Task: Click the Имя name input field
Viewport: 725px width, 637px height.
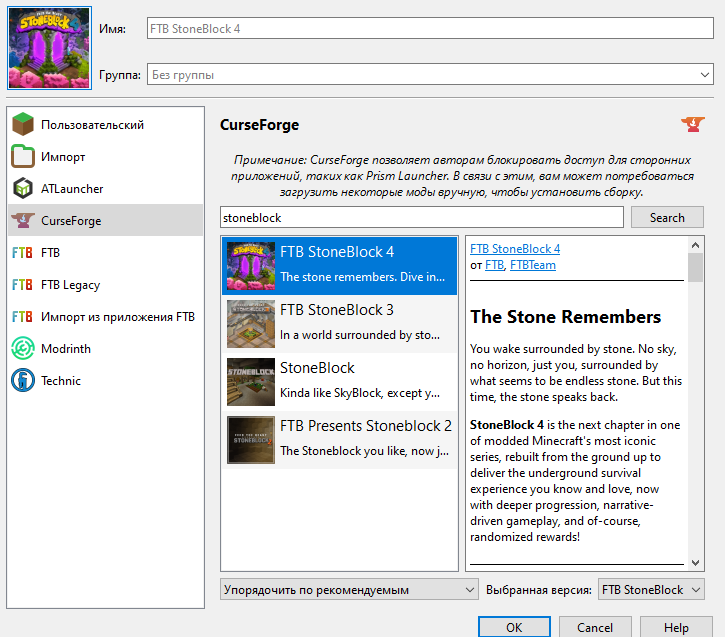Action: 430,28
